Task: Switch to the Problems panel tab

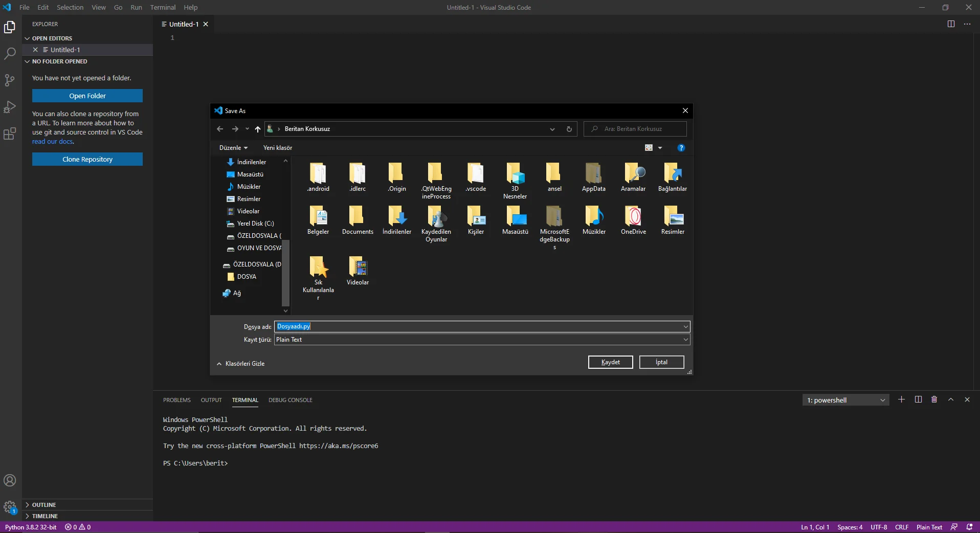Action: pyautogui.click(x=176, y=400)
